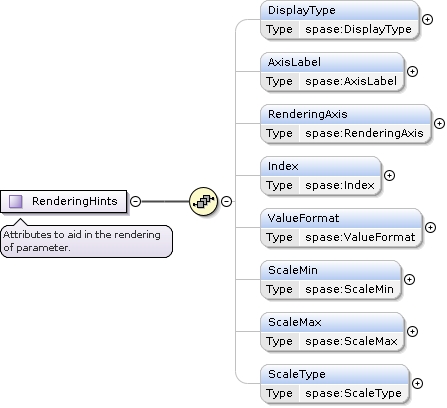Collapse the sequence compositor children
Image resolution: width=447 pixels, height=408 pixels.
point(226,201)
